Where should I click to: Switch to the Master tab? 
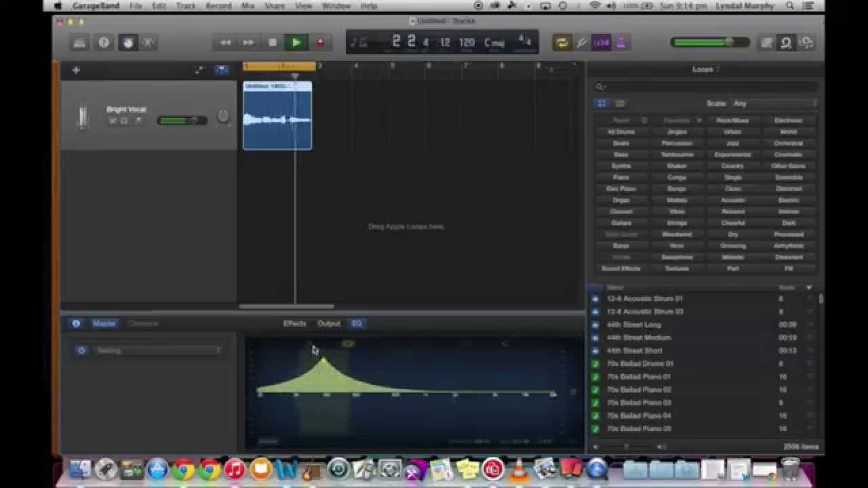pyautogui.click(x=104, y=324)
